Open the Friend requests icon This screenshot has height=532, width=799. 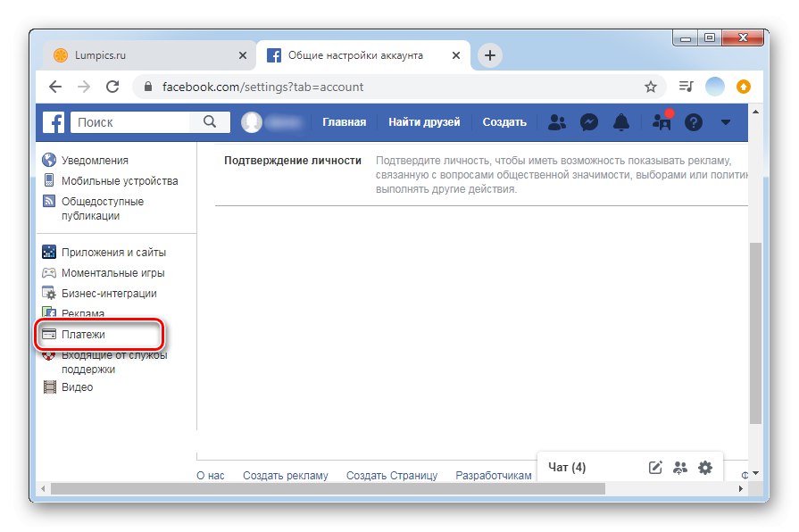556,122
